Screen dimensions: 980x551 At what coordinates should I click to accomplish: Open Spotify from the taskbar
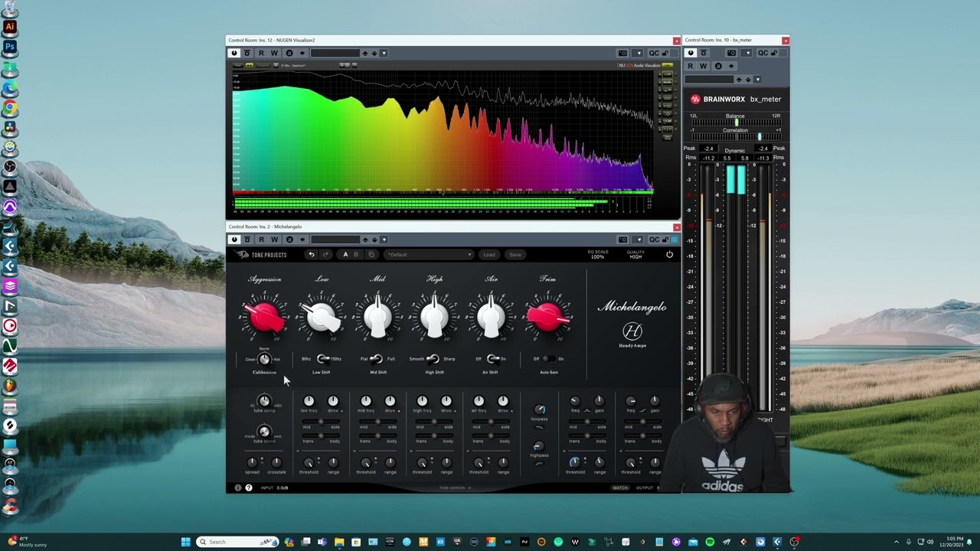click(x=710, y=542)
